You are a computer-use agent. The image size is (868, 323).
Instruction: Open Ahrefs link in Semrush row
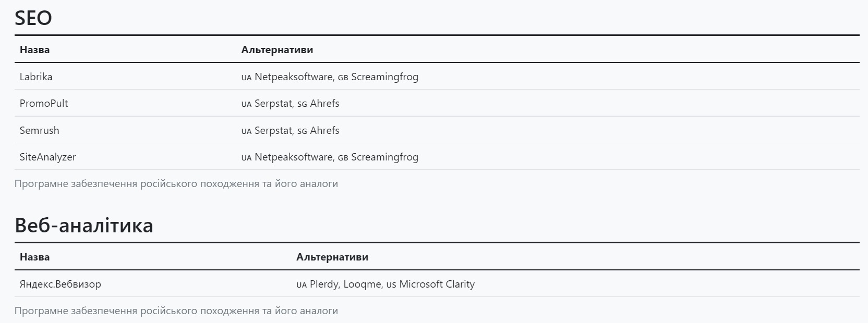click(324, 130)
